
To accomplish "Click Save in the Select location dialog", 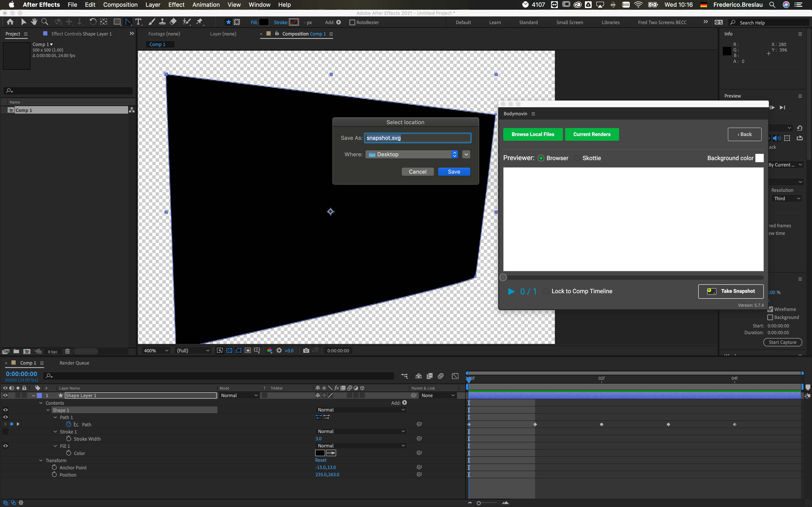I will pos(454,171).
